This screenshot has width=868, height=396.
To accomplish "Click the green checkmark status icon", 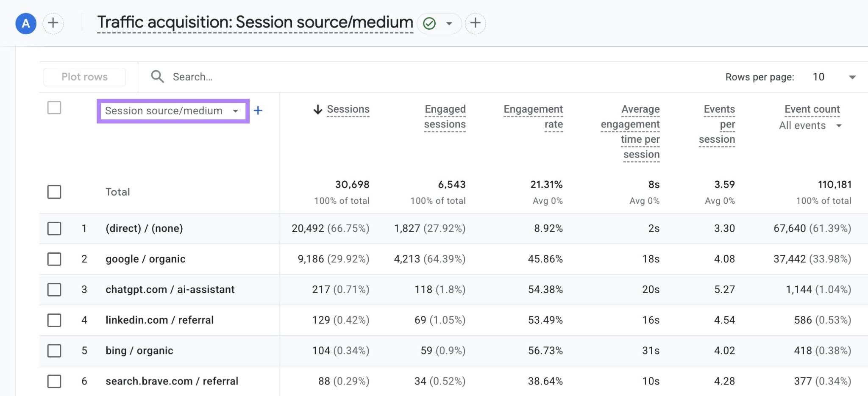I will 429,23.
